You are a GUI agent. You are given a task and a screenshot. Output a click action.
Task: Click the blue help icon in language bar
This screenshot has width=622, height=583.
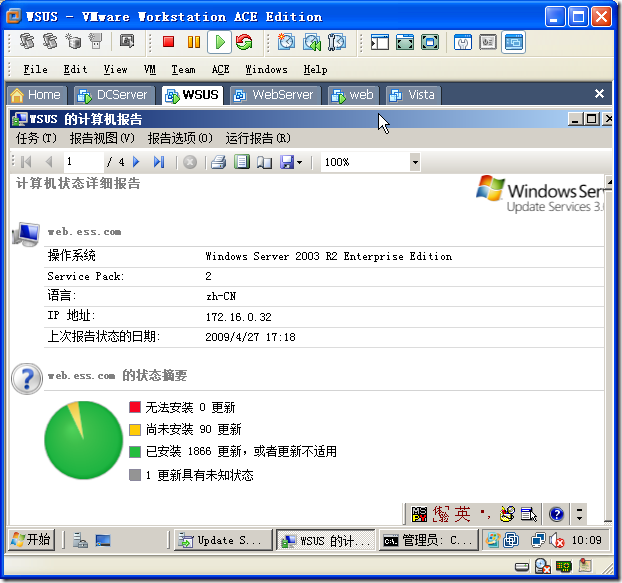(557, 514)
